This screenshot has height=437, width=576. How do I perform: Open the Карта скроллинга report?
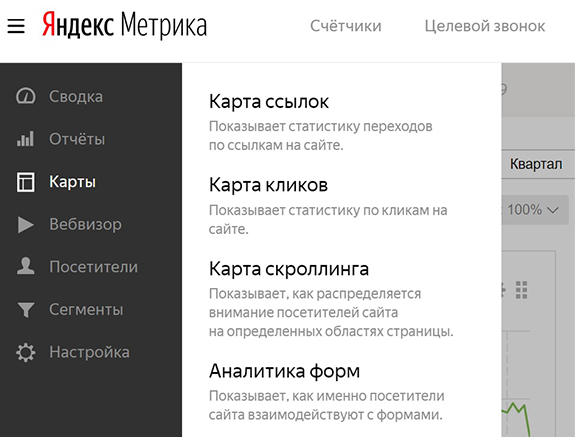289,269
